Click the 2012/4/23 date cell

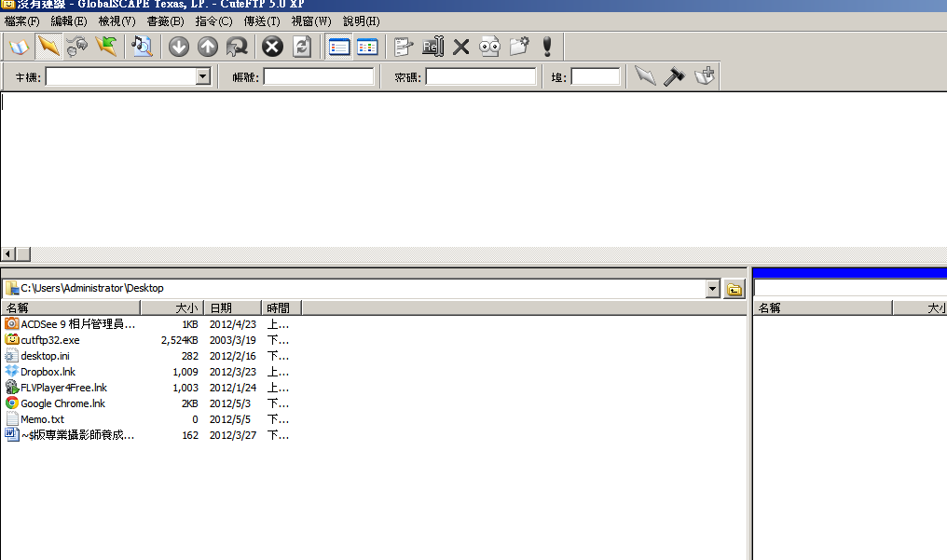pyautogui.click(x=232, y=324)
